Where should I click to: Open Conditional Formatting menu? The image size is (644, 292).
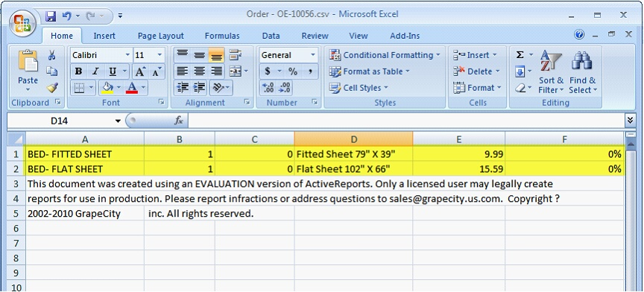point(385,55)
